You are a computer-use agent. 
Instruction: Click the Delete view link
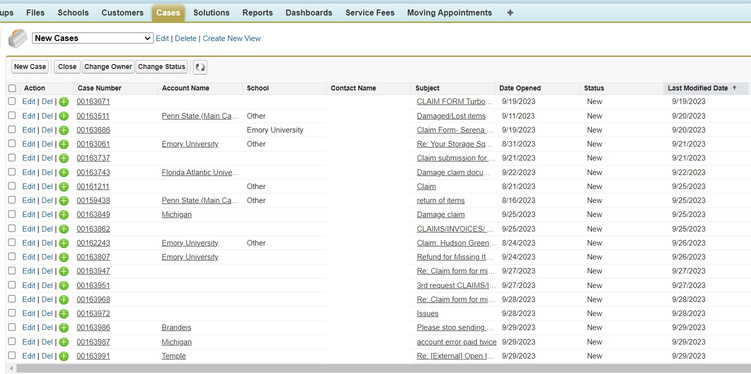pyautogui.click(x=185, y=38)
